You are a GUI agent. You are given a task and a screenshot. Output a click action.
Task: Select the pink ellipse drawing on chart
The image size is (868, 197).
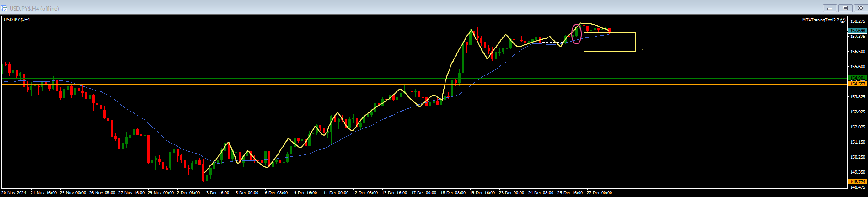pos(573,34)
